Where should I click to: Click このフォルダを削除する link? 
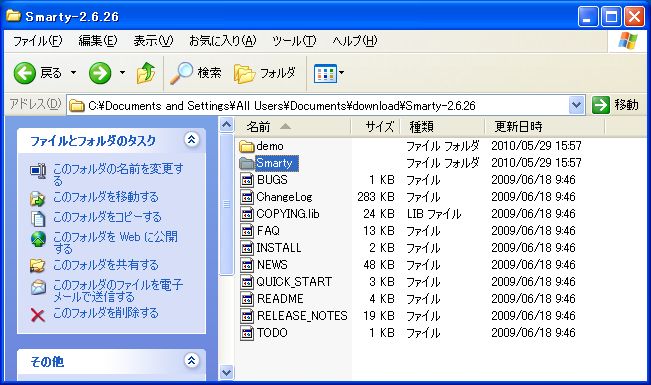(x=106, y=313)
